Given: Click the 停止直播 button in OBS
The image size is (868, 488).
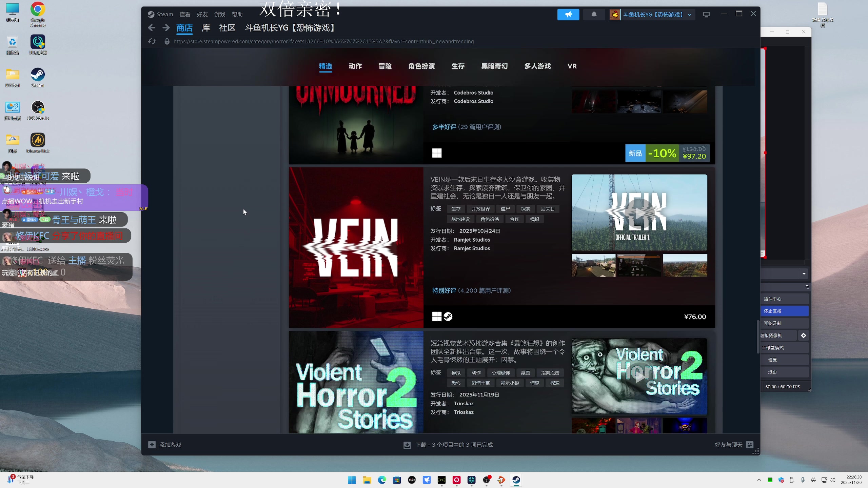Looking at the screenshot, I should coord(784,311).
